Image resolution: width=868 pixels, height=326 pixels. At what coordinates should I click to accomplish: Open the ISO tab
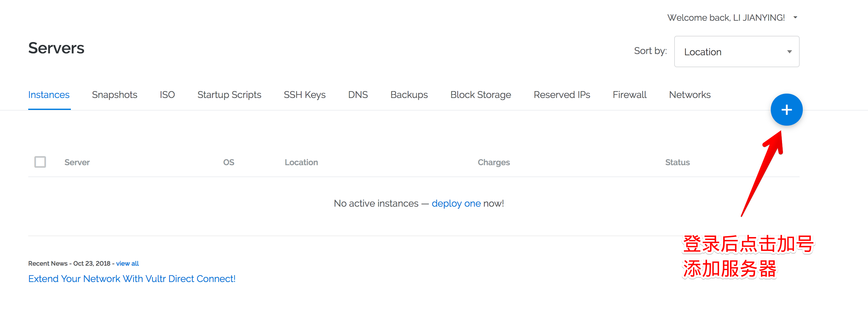point(167,95)
